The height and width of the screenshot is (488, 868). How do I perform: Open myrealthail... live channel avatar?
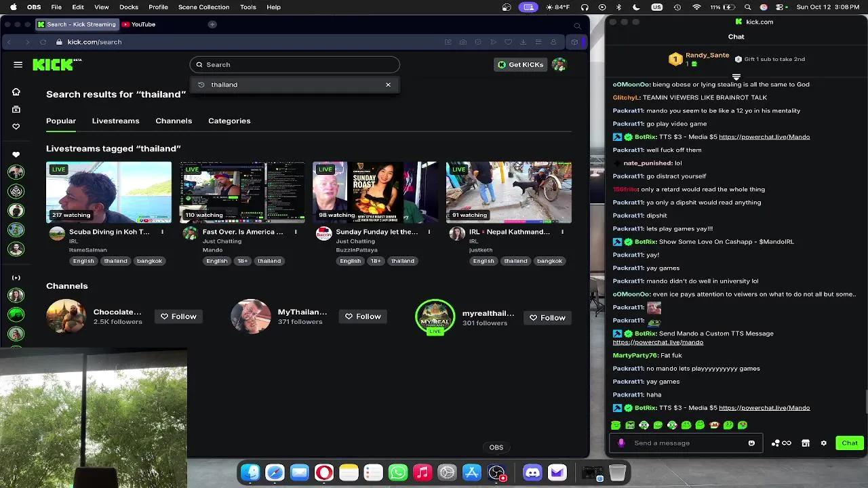pyautogui.click(x=435, y=317)
